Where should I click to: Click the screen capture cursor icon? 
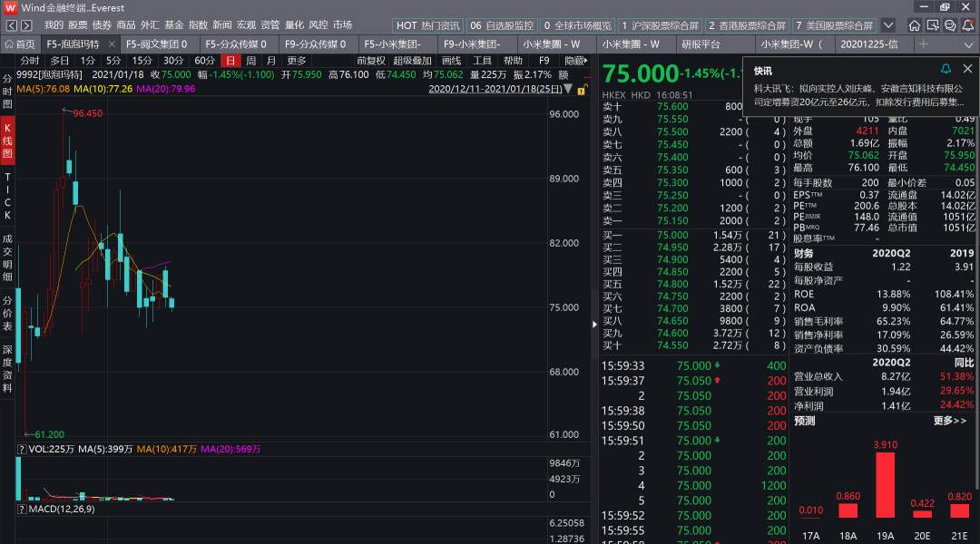[933, 25]
